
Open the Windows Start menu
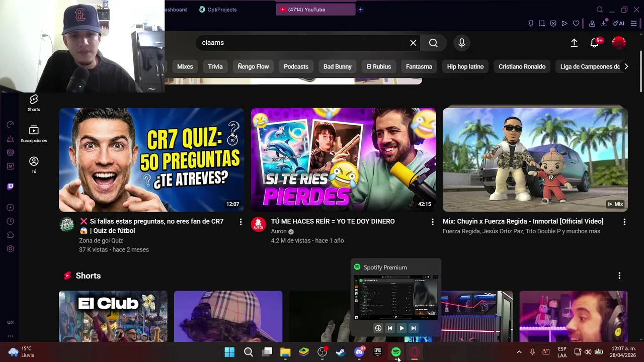pos(229,352)
